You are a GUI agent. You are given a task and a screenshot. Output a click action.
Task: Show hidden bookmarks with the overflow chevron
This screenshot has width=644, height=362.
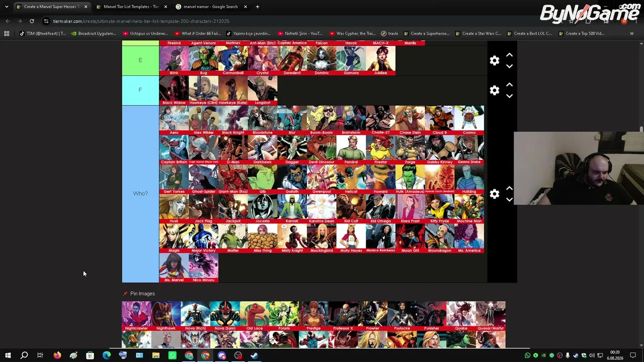631,34
